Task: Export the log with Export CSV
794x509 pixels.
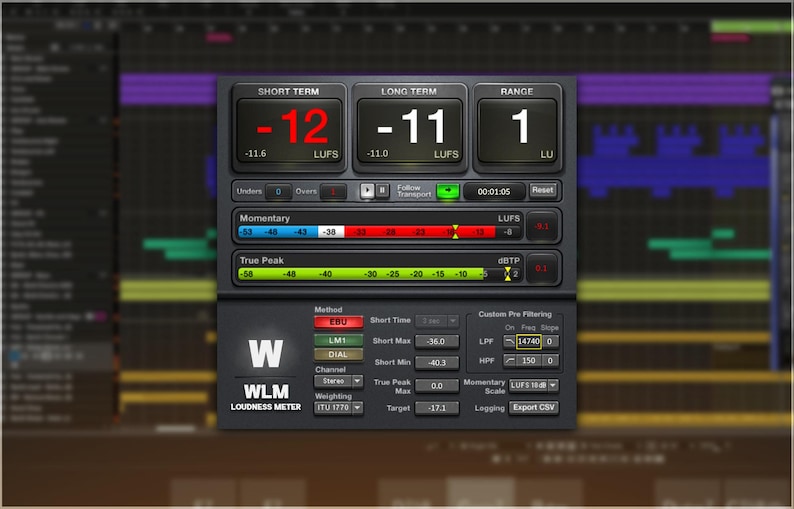Action: [x=534, y=408]
